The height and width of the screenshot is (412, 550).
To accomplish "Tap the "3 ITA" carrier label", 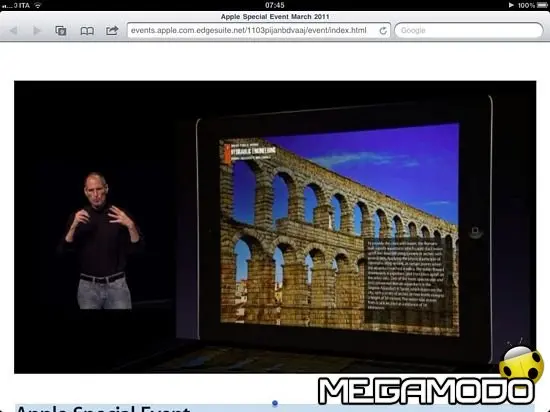I will click(22, 5).
